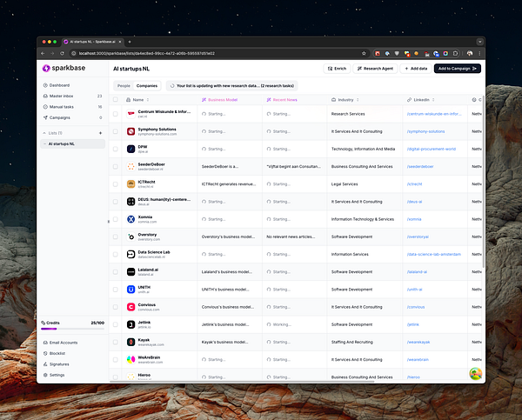Open Settings gear in sidebar

[45, 375]
